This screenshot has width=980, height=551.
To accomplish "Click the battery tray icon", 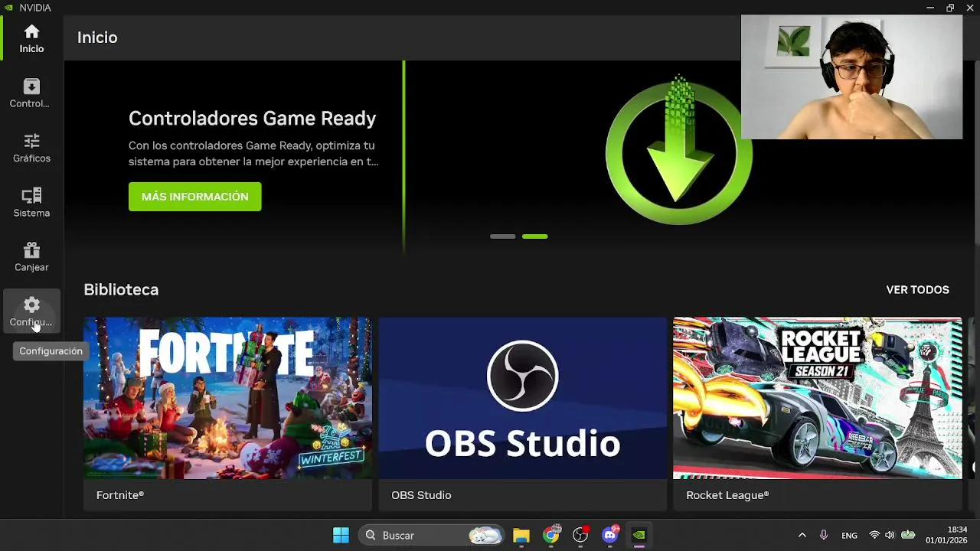I will click(908, 535).
